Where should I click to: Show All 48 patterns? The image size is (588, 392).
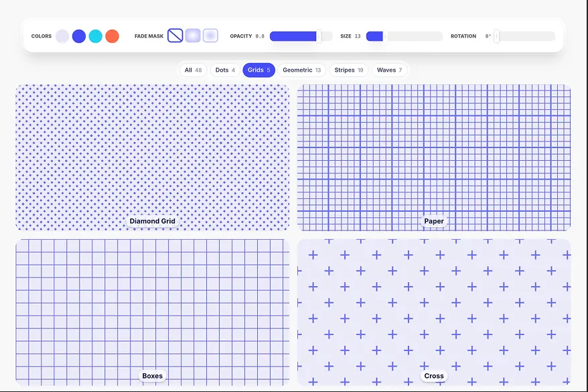pyautogui.click(x=193, y=70)
